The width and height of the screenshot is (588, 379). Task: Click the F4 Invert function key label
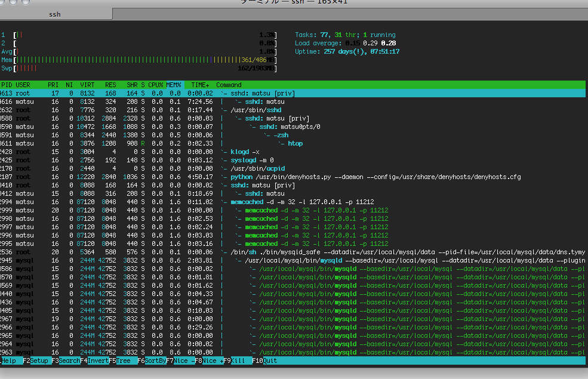click(94, 360)
